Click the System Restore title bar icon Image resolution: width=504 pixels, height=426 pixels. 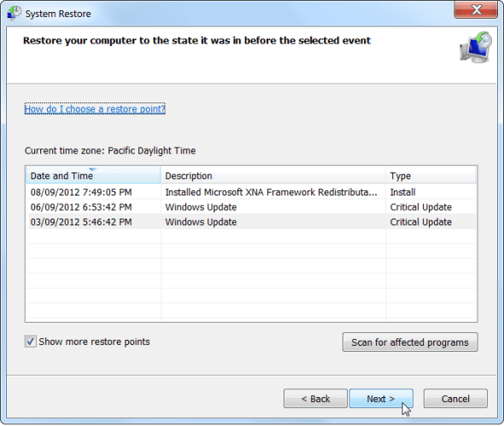[x=14, y=13]
